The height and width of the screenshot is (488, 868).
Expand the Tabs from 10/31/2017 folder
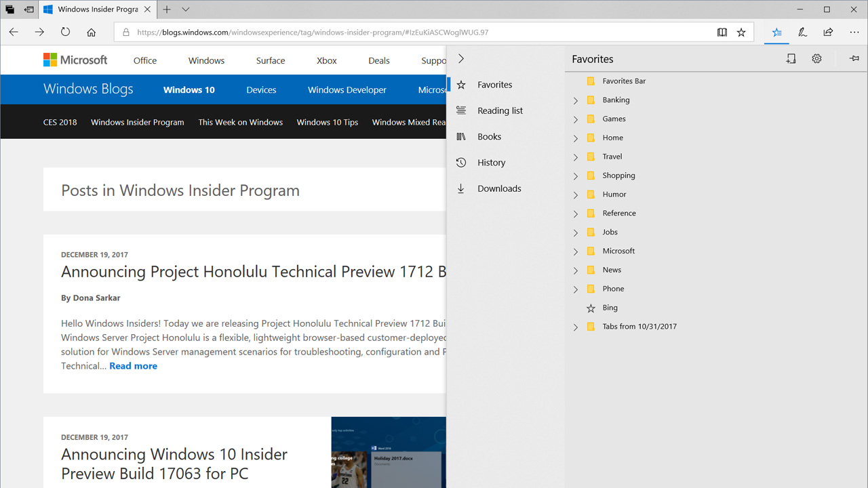576,326
